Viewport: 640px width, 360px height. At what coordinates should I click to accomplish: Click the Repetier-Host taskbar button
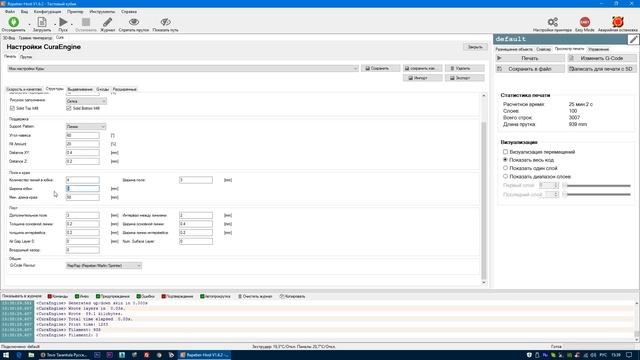click(204, 355)
